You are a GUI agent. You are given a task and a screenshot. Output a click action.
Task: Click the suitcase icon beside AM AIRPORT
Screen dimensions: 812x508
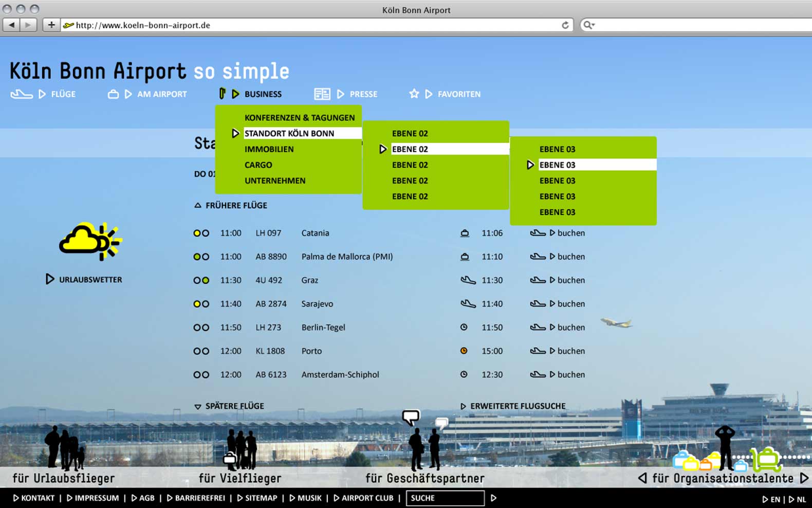click(113, 94)
